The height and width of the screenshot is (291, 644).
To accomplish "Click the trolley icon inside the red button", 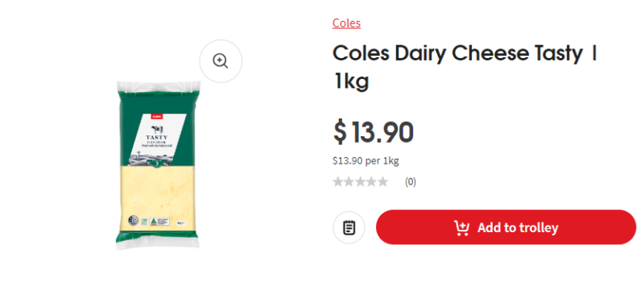I will pyautogui.click(x=461, y=227).
